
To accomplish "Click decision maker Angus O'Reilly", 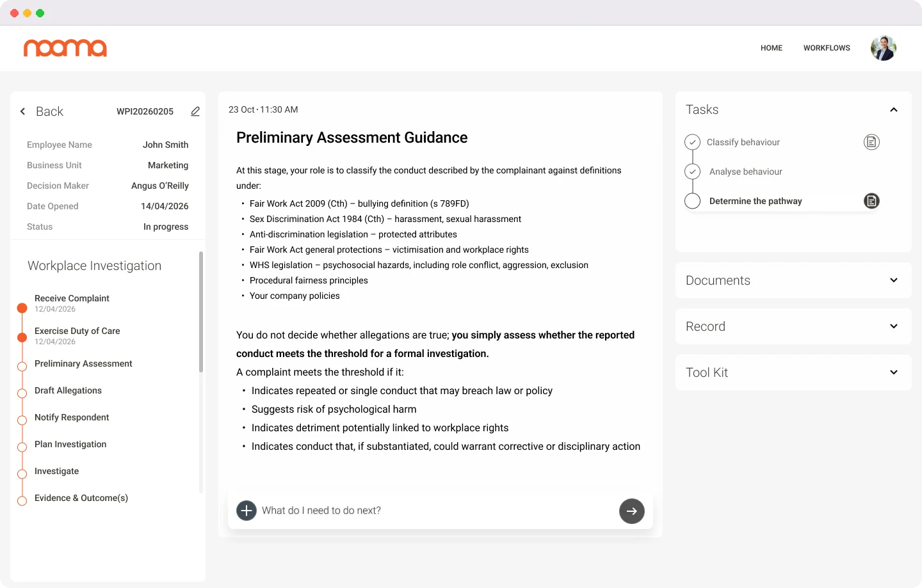I will [160, 186].
